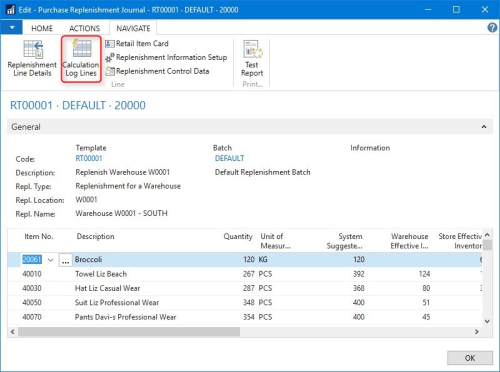The width and height of the screenshot is (500, 372).
Task: Click the Quantity column header
Action: click(238, 236)
